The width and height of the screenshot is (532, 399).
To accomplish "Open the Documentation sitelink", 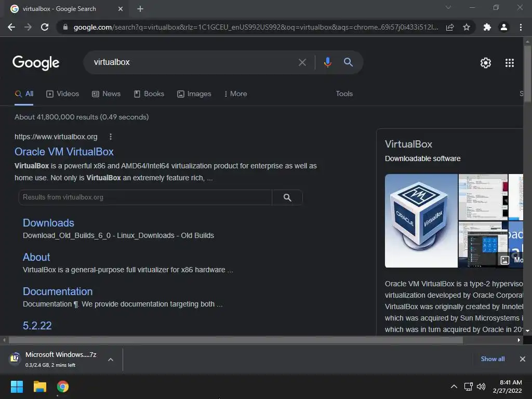I will (58, 291).
